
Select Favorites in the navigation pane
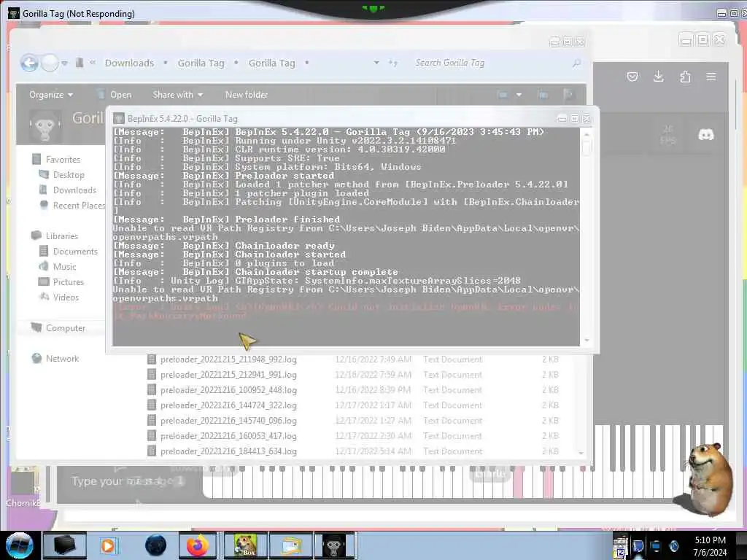56,160
